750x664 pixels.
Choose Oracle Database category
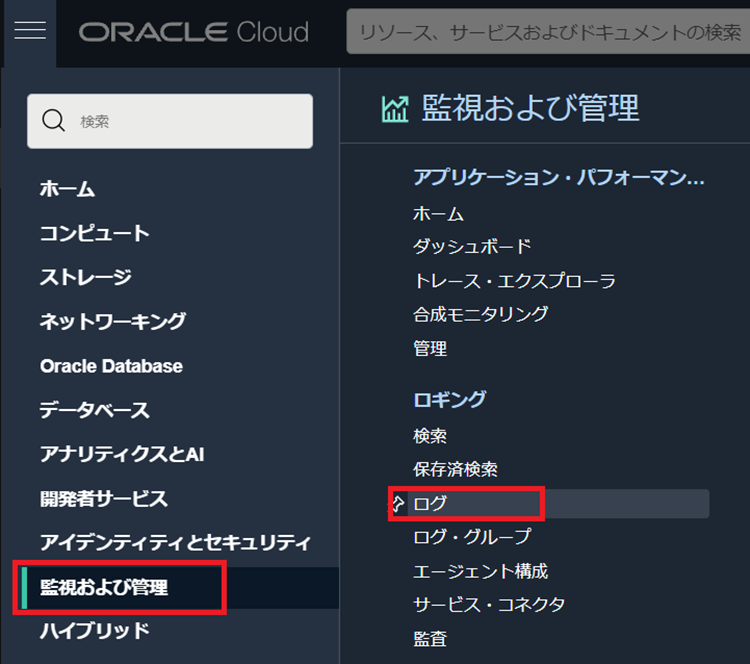[x=111, y=366]
